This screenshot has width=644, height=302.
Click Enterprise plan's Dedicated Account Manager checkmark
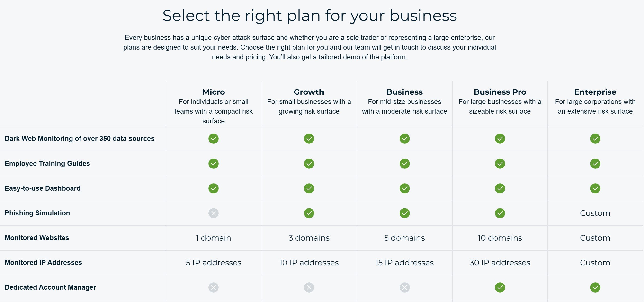click(x=595, y=287)
